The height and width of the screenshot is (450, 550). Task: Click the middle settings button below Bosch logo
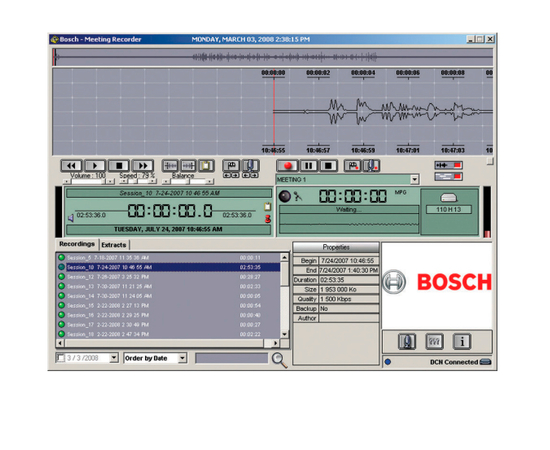(434, 341)
